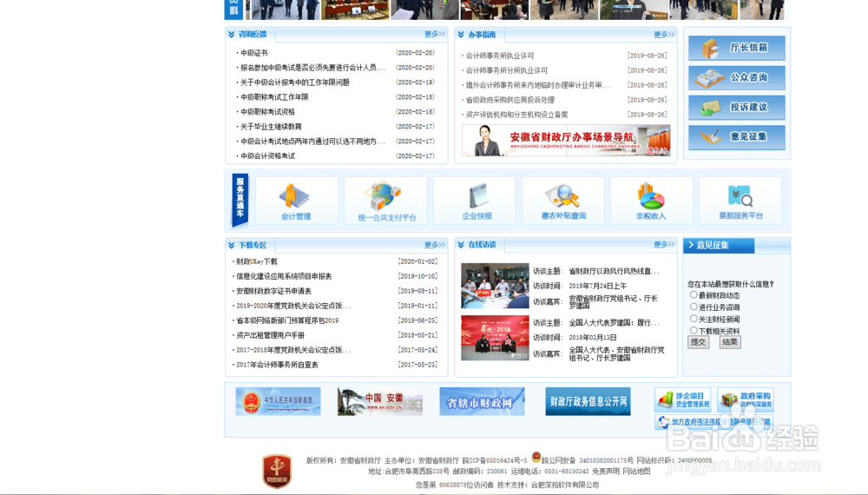Viewport: 868px width, 495px height.
Task: Open the first interview photo thumbnail
Action: coord(495,286)
